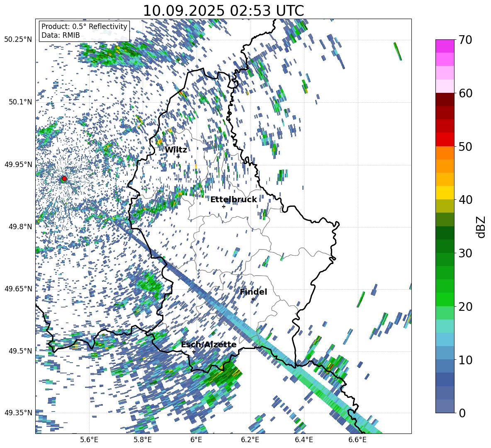491x448 pixels.
Task: Click the 49.5°N latitude label
Action: tap(20, 351)
